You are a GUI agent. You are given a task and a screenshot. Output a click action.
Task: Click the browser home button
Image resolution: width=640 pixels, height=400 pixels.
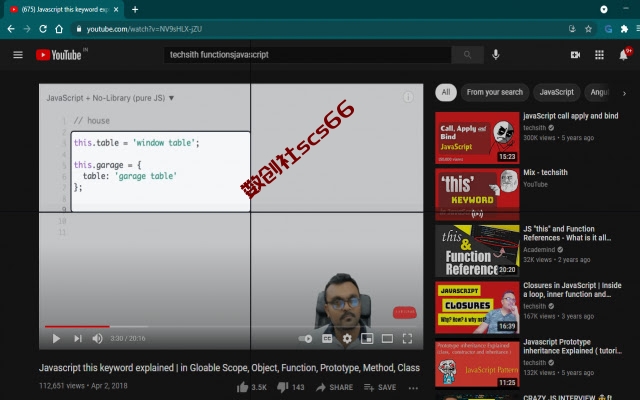pos(59,29)
